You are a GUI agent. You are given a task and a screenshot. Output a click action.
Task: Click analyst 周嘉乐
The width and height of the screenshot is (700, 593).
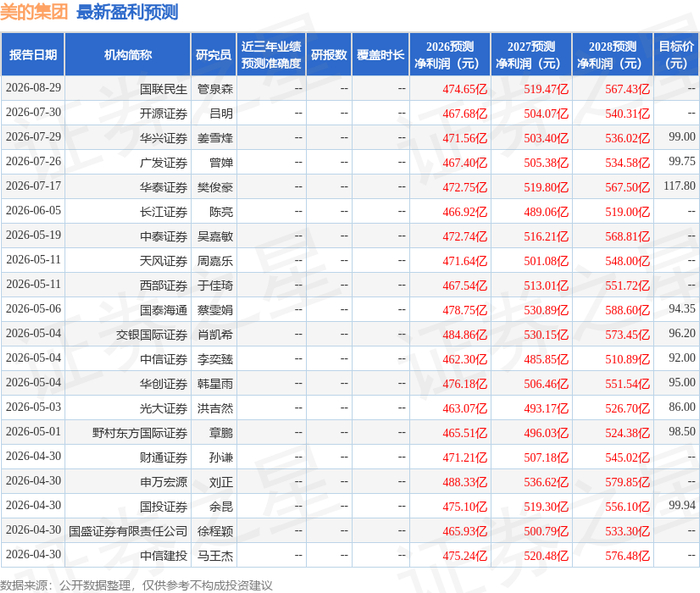[215, 261]
